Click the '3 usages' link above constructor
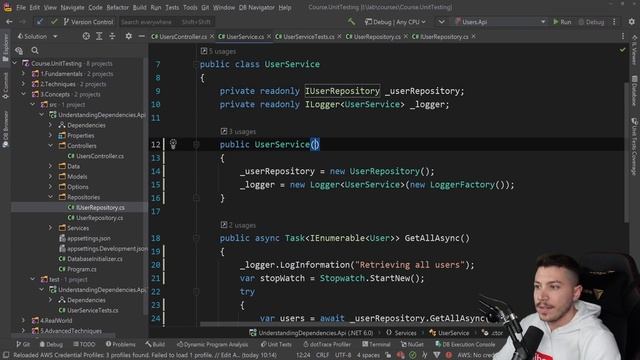 (238, 131)
